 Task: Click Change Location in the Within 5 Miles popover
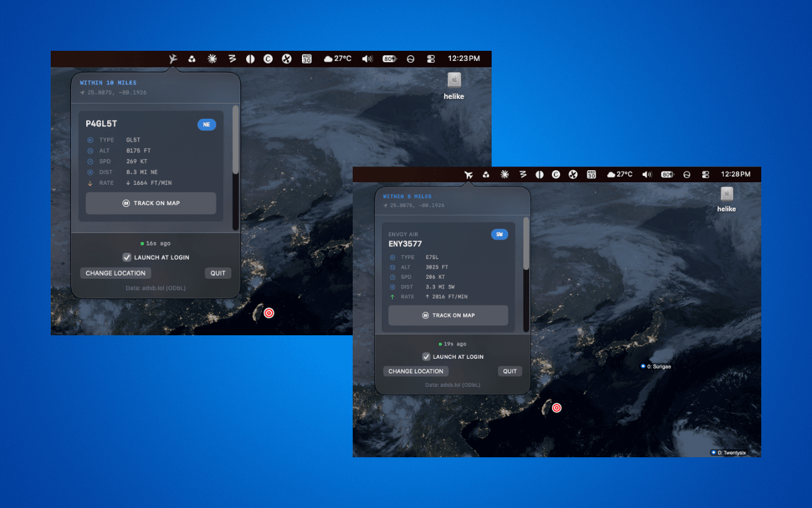(416, 371)
